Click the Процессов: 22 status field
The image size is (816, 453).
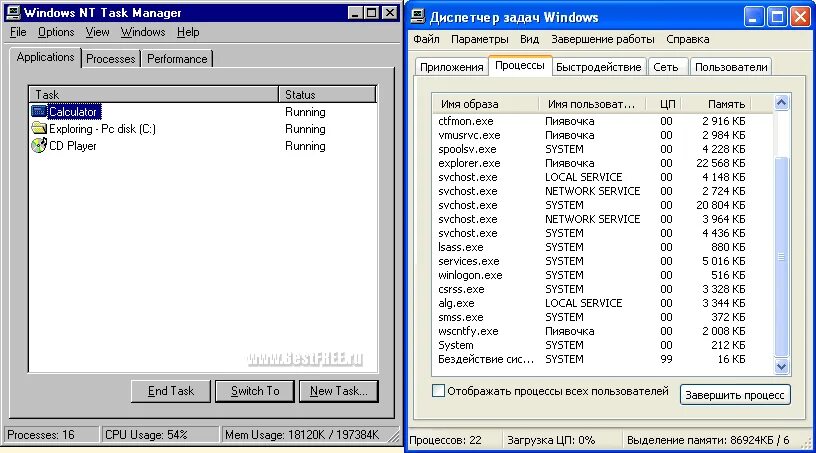click(x=454, y=440)
